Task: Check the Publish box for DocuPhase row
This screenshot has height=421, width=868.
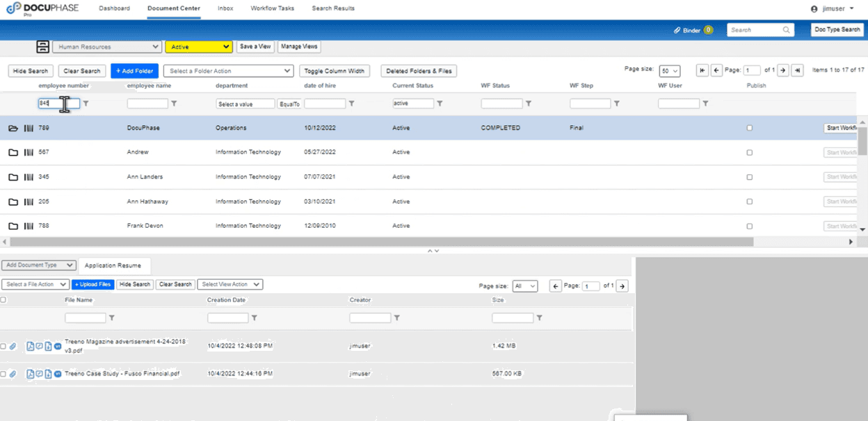Action: pyautogui.click(x=749, y=128)
